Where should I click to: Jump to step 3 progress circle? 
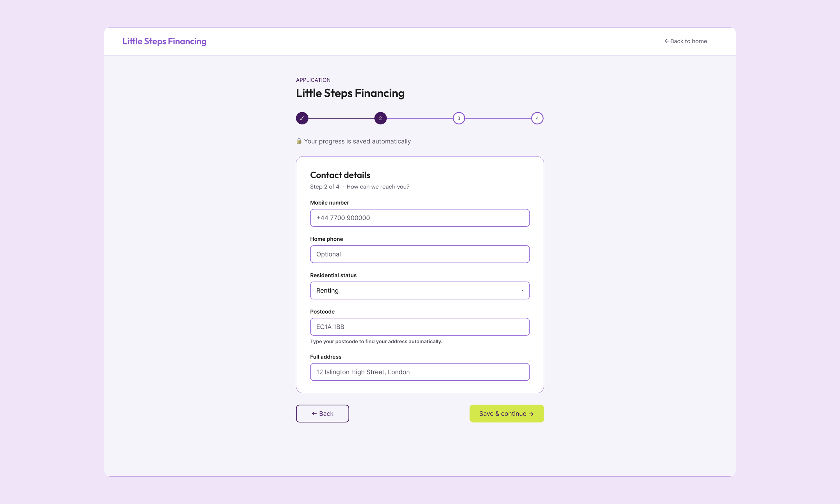tap(459, 118)
